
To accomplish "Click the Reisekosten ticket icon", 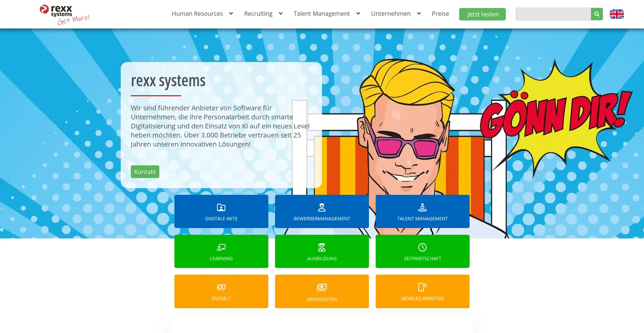I will point(322,287).
